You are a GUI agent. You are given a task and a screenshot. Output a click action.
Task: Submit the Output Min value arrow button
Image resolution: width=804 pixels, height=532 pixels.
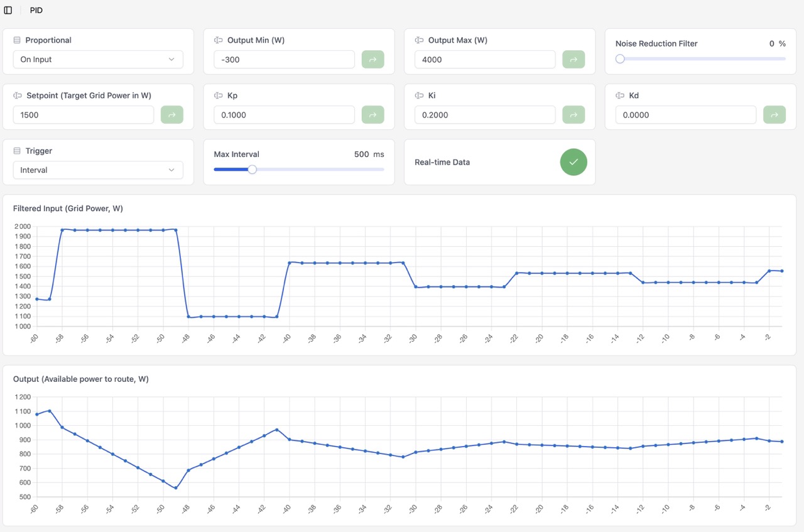[x=372, y=60]
